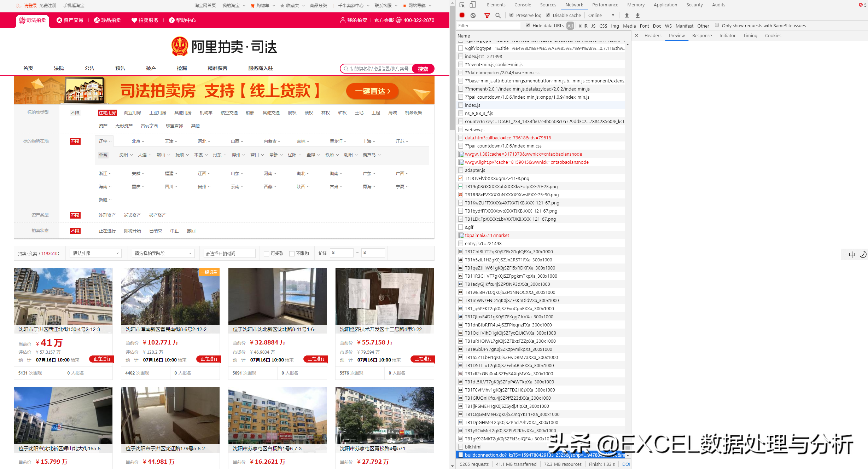The width and height of the screenshot is (868, 469).
Task: Click 网站导航 menu icon
Action: [x=405, y=6]
